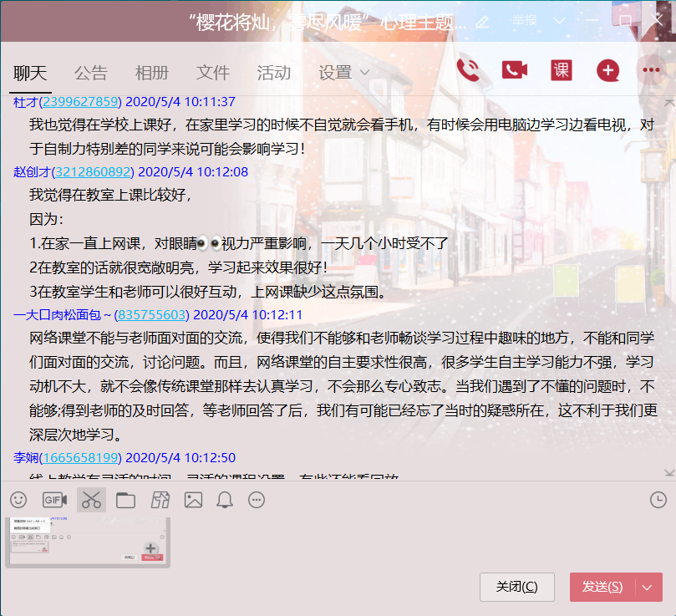The width and height of the screenshot is (676, 616).
Task: Open message history clock icon
Action: pos(658,500)
